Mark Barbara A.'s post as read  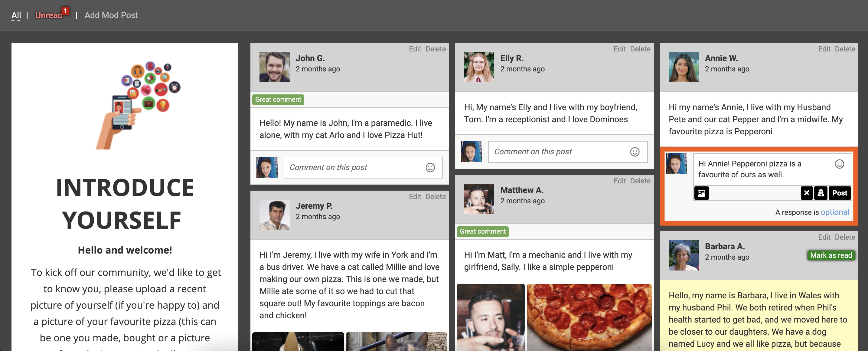830,255
